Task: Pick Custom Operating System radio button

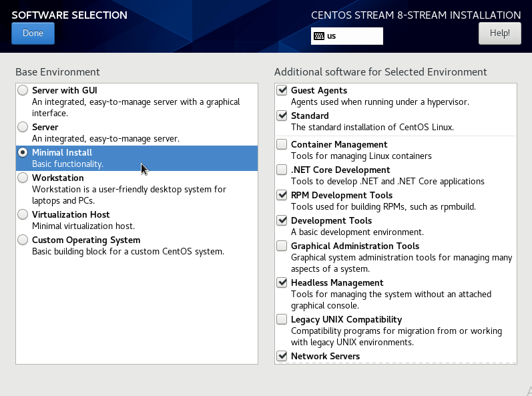Action: pos(23,240)
